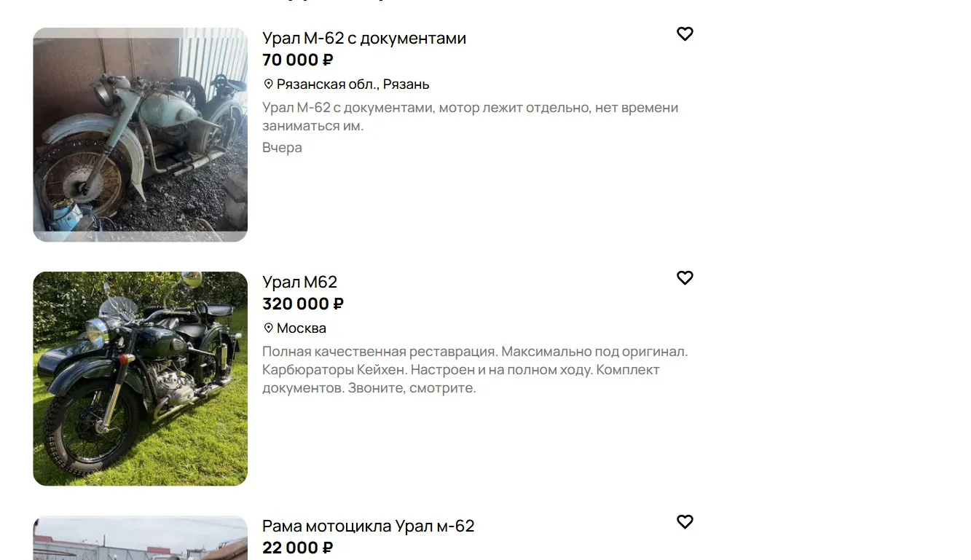Select the Москва location text
Screen dimensions: 971x560
(x=302, y=328)
